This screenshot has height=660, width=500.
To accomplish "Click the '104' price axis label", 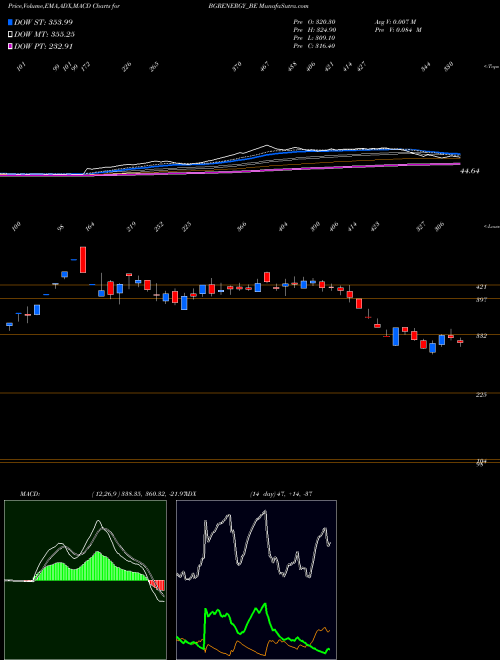I will tap(482, 461).
